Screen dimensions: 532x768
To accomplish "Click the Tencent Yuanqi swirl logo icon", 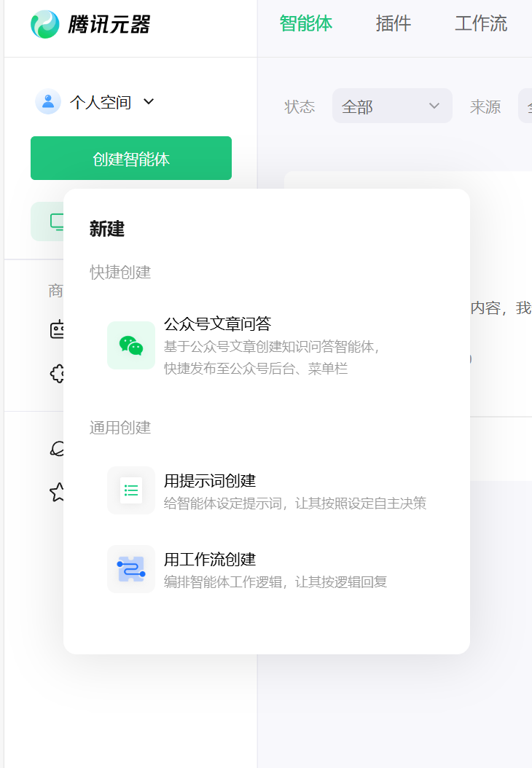I will [45, 24].
